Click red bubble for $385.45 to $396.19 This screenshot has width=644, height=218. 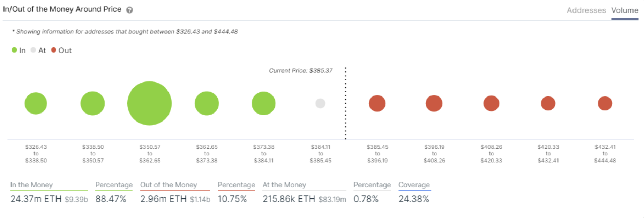tap(377, 103)
